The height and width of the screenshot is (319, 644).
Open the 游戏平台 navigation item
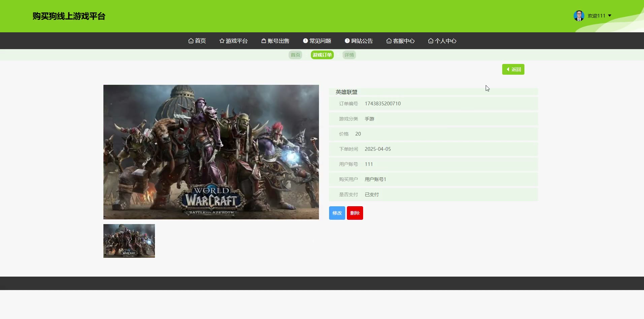pyautogui.click(x=233, y=41)
